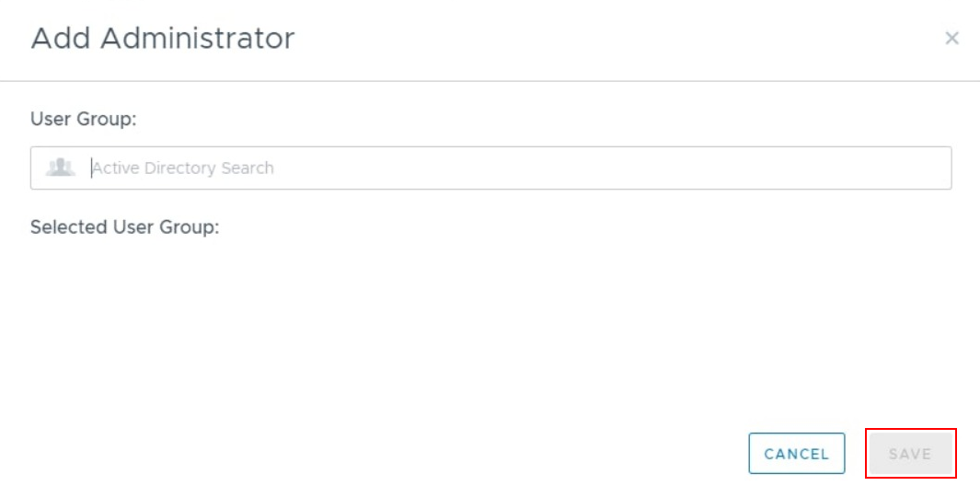The height and width of the screenshot is (486, 980).
Task: Close the Add Administrator dialog with X
Action: 951,39
